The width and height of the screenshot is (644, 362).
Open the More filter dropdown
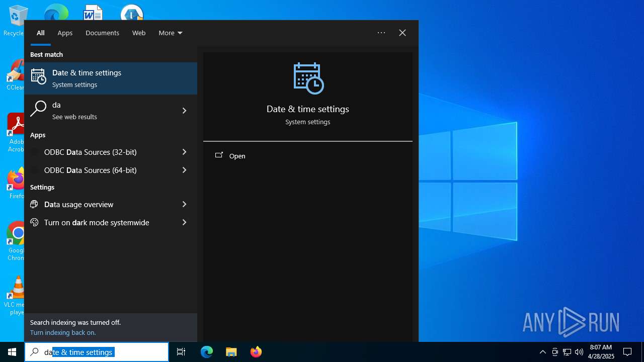(x=171, y=33)
